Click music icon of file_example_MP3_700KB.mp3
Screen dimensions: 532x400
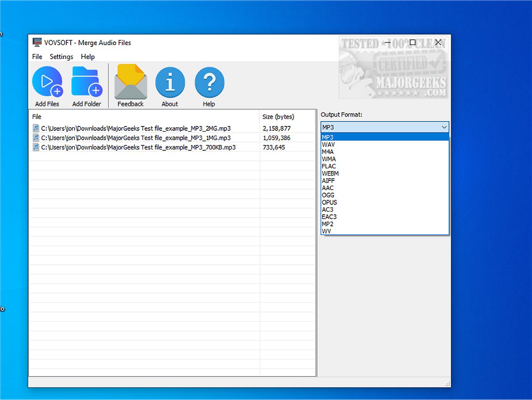[x=36, y=147]
